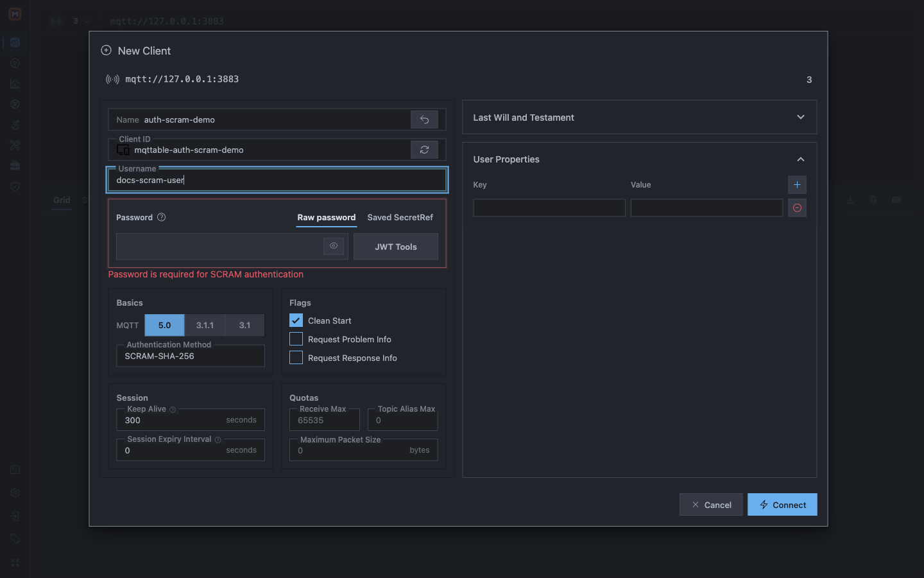The image size is (924, 578).
Task: Click the plus-circle icon beside New Client
Action: point(107,50)
